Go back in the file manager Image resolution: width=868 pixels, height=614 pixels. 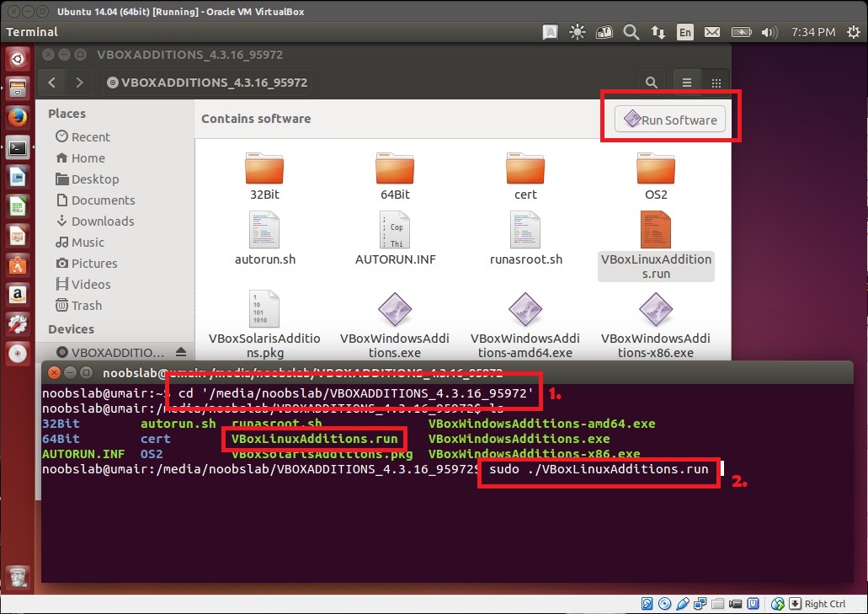pos(52,83)
